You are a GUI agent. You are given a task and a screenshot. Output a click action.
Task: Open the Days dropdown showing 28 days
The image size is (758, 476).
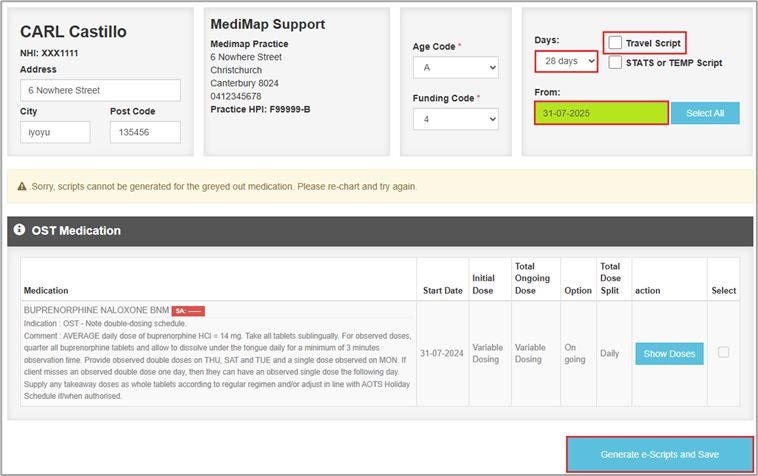pos(566,62)
